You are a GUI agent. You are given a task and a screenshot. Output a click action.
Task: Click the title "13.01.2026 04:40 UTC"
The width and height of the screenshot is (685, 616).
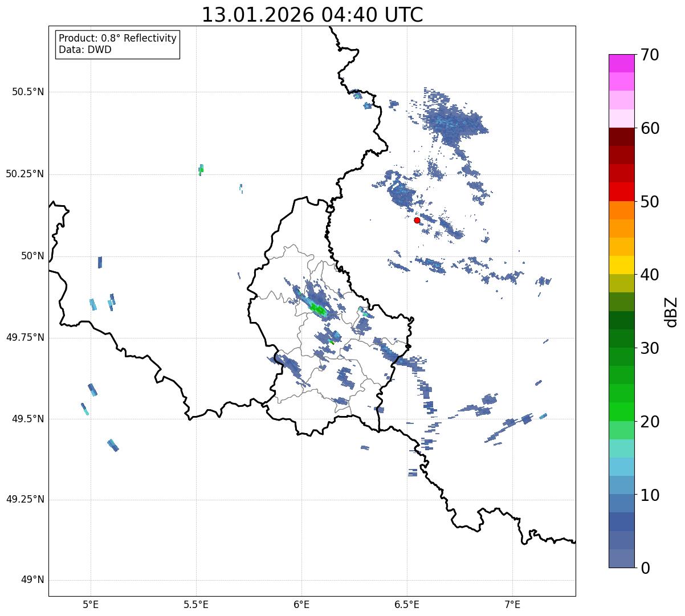click(312, 15)
